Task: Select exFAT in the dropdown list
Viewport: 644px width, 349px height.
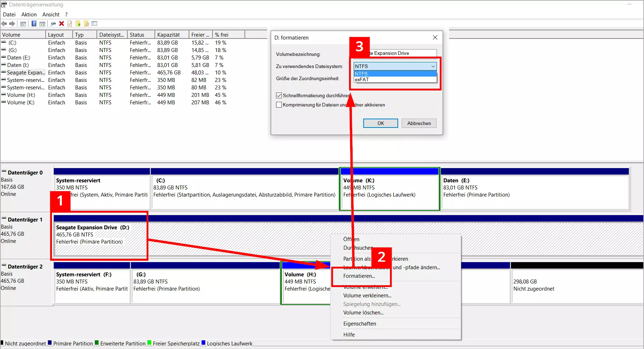Action: click(x=395, y=79)
